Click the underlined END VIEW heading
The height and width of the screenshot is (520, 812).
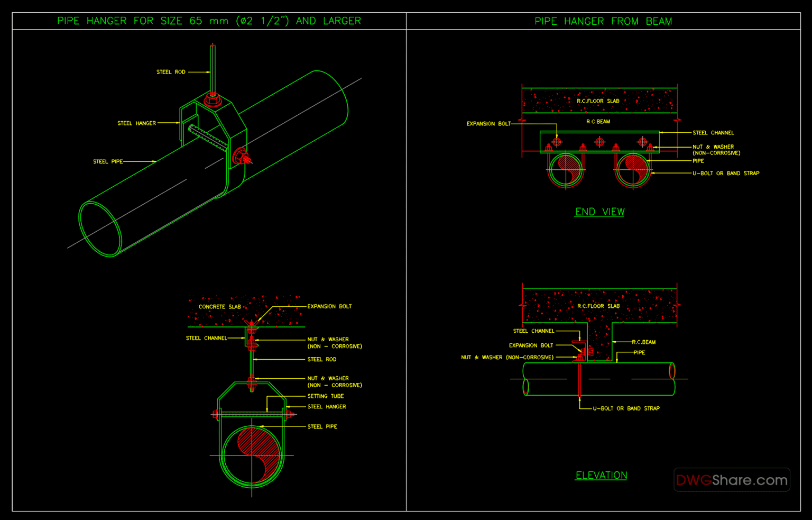tap(599, 211)
